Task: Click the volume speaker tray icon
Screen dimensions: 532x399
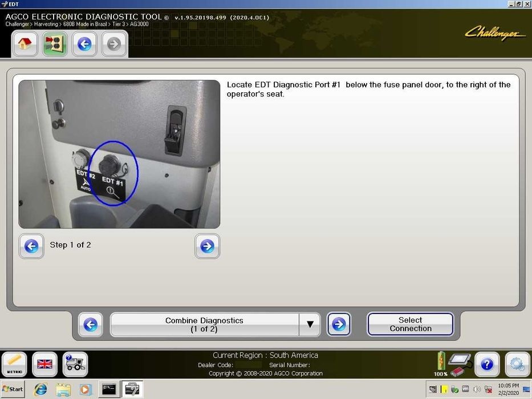Action: [x=477, y=389]
